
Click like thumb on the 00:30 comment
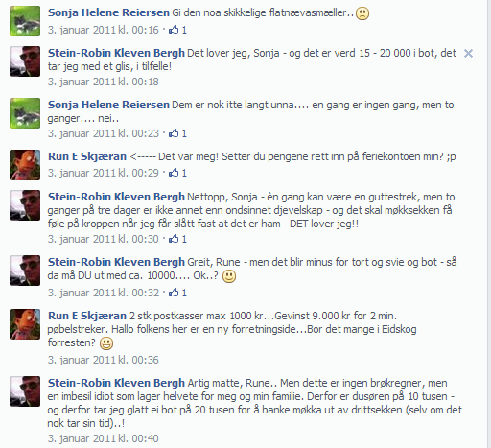point(174,239)
